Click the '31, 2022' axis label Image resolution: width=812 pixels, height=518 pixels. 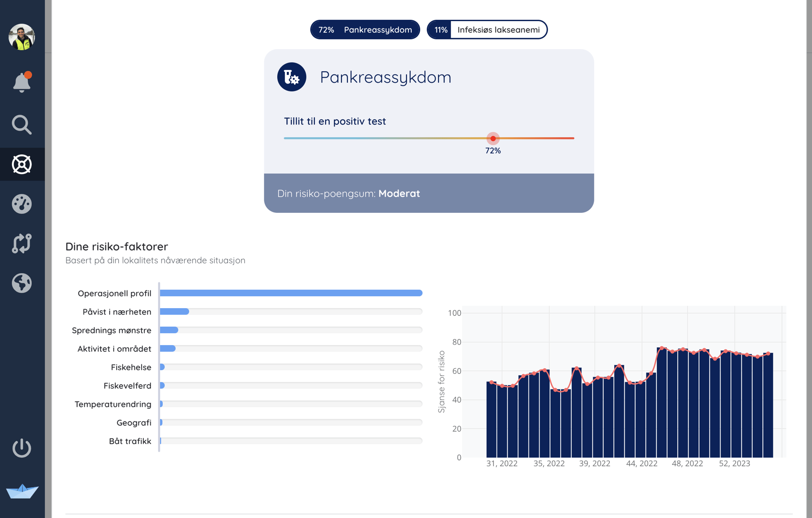click(502, 464)
